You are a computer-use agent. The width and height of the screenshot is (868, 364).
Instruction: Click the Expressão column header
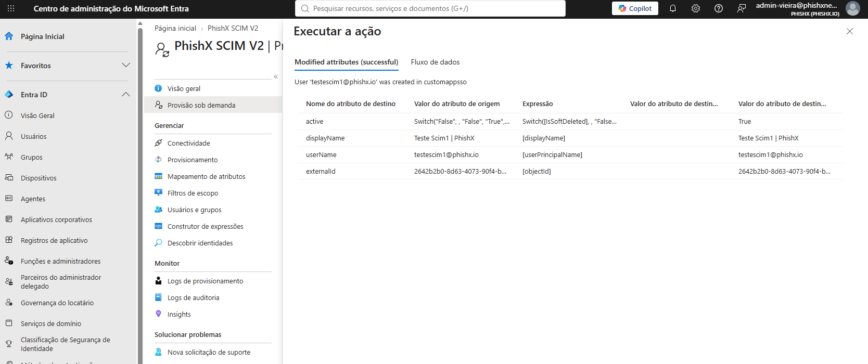[x=538, y=103]
